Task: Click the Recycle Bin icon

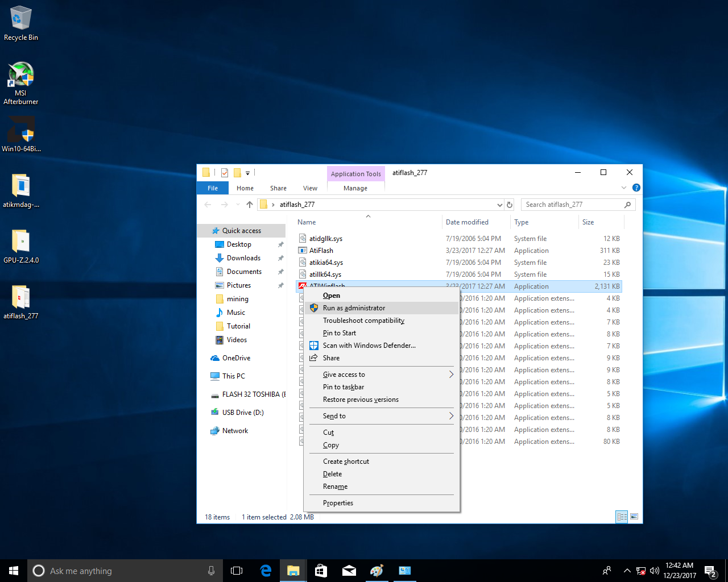Action: [x=21, y=24]
